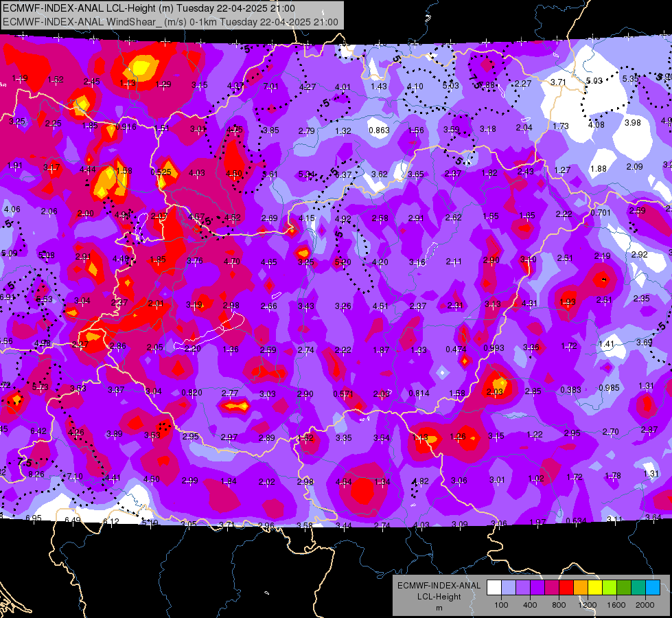
Task: Click the 'm' unit label in the legend
Action: [439, 608]
